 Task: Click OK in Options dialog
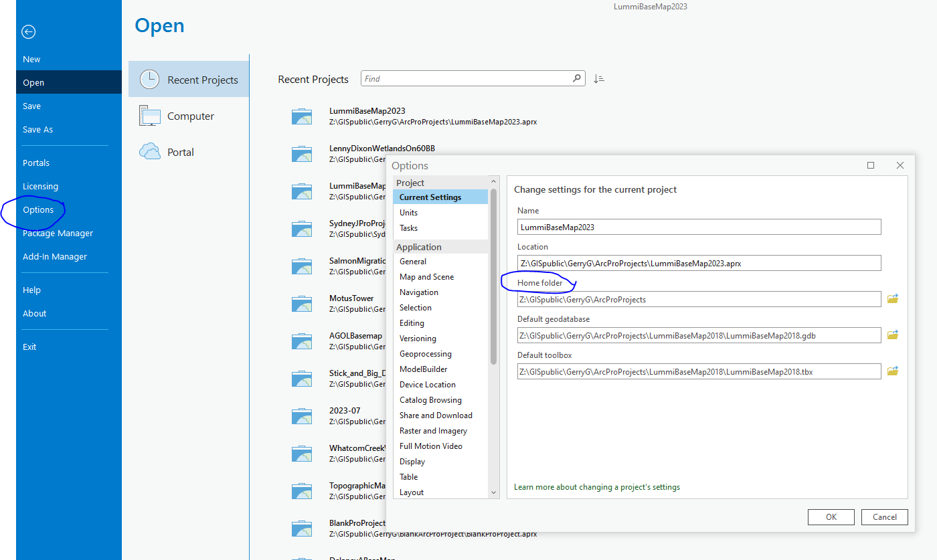[831, 517]
